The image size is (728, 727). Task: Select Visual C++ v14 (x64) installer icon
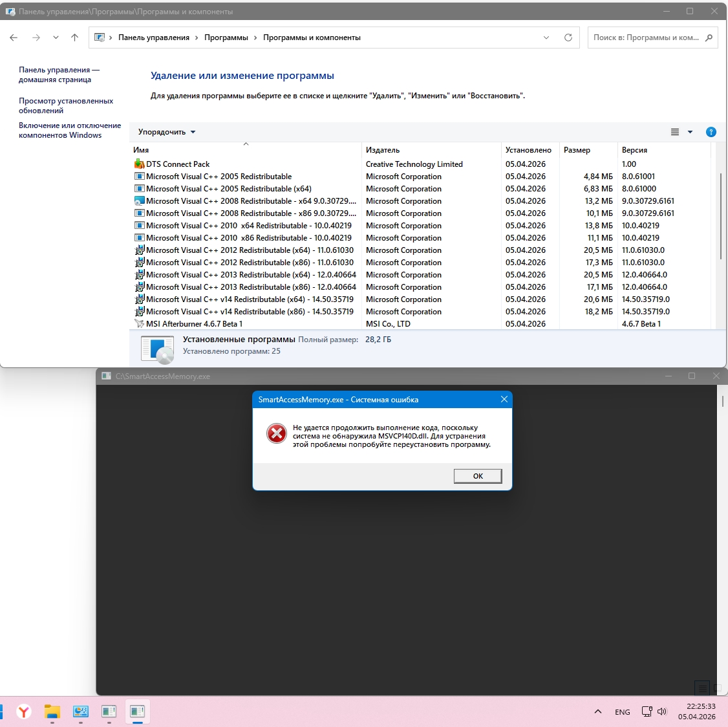[x=139, y=299]
